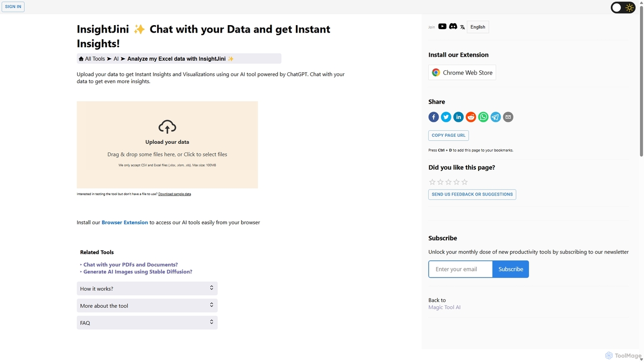Share the page on Facebook
The image size is (644, 362).
click(434, 117)
